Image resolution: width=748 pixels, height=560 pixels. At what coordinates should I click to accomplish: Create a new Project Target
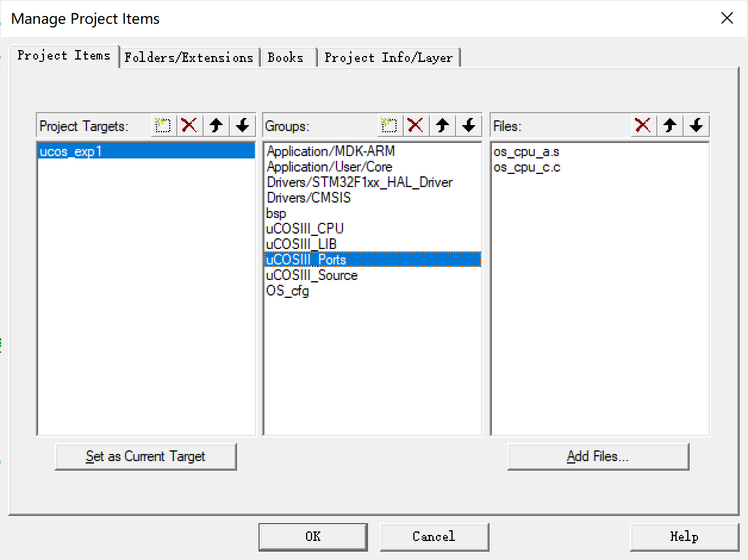163,125
